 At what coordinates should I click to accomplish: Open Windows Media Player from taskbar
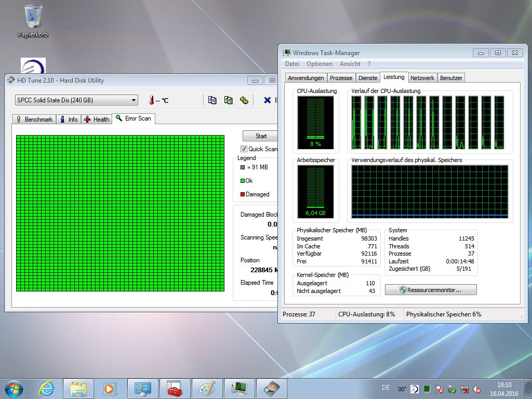(110, 389)
